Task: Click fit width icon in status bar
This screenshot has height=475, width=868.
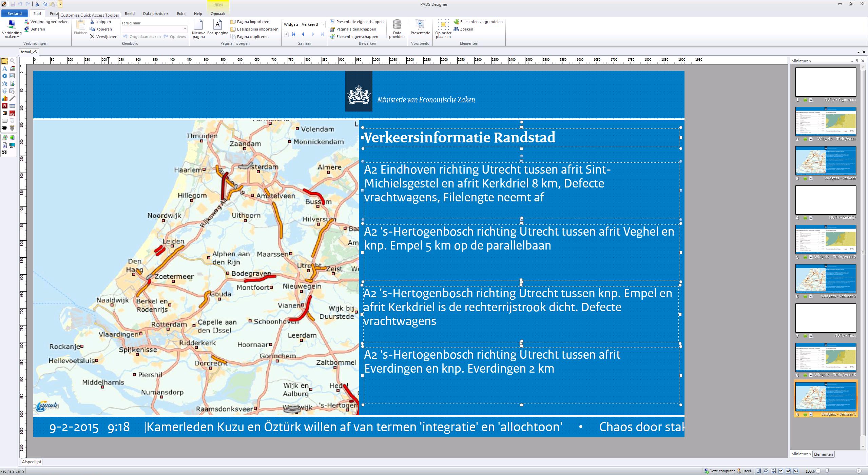Action: tap(766, 471)
